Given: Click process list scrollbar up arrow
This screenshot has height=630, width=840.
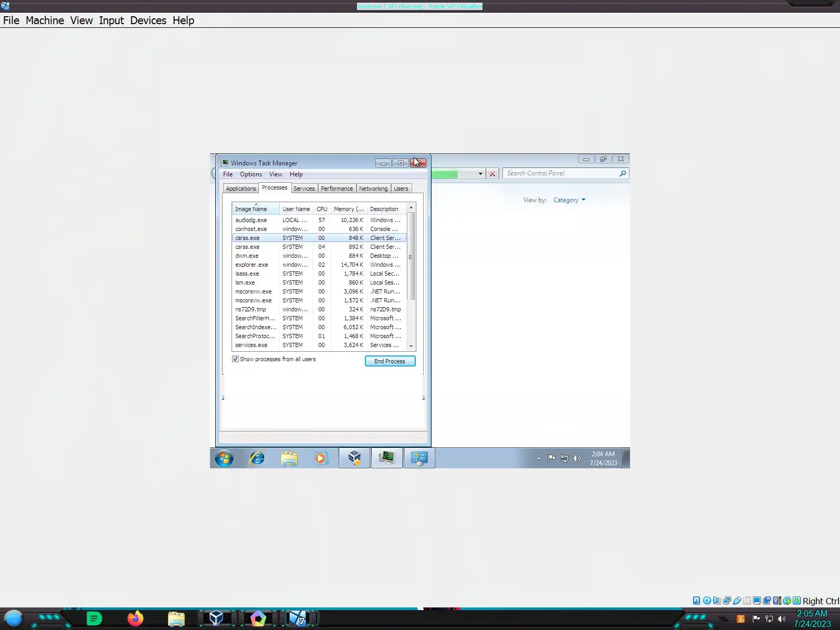Looking at the screenshot, I should (x=411, y=208).
